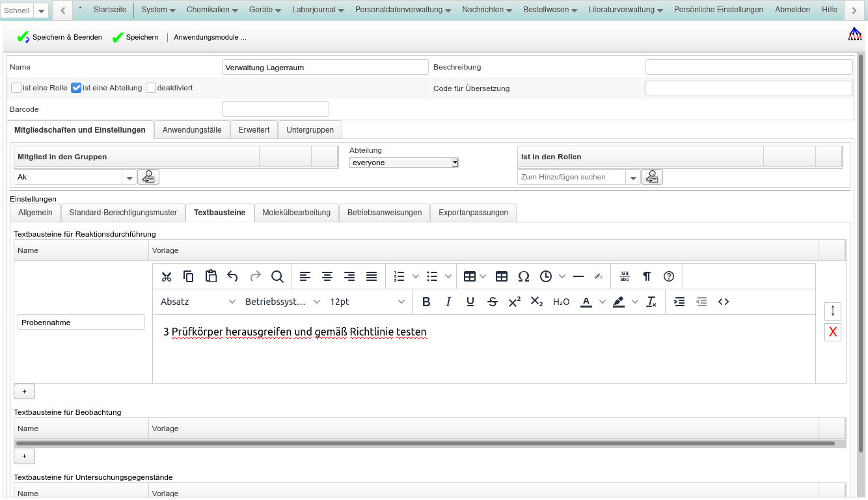Open the text color picker arrow
Image resolution: width=868 pixels, height=500 pixels.
click(603, 302)
